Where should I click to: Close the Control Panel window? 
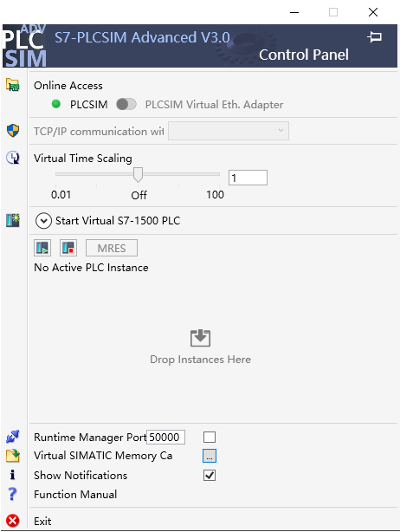click(x=373, y=12)
